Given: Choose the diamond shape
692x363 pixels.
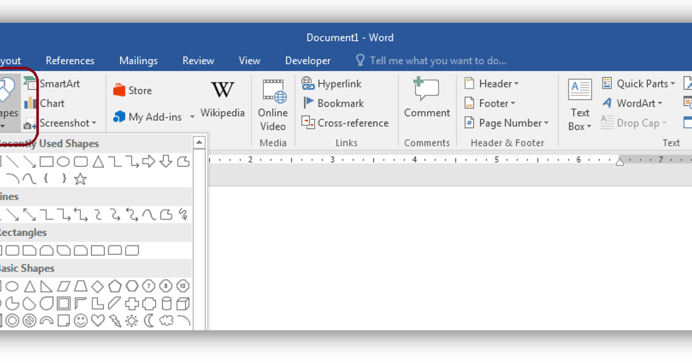Looking at the screenshot, I should pyautogui.click(x=98, y=286).
